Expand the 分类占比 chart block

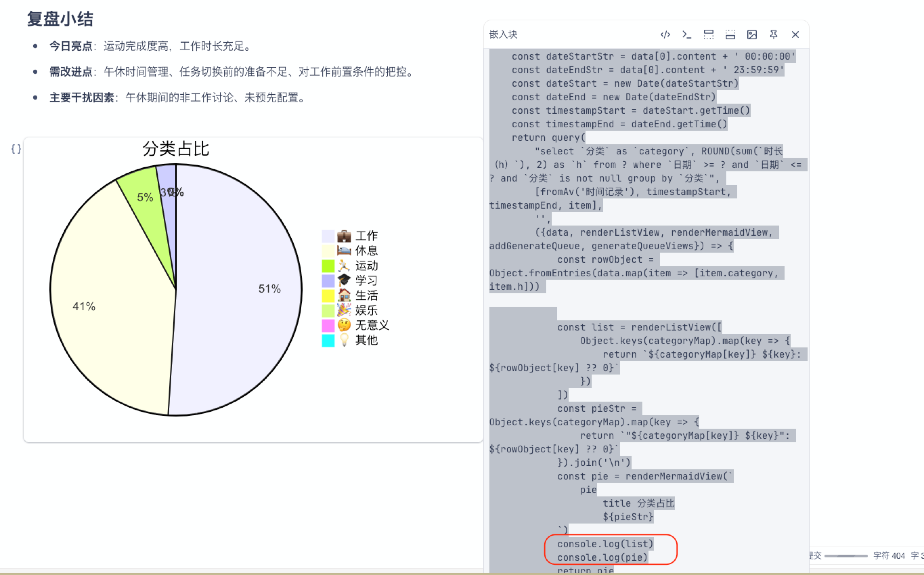coord(176,149)
